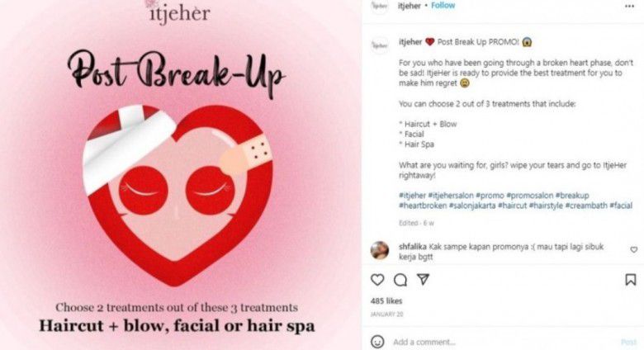Image resolution: width=644 pixels, height=350 pixels.
Task: Save post using the bookmark icon
Action: click(x=631, y=280)
